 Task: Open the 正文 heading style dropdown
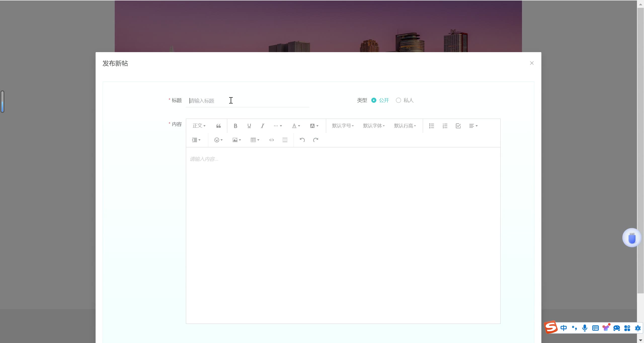tap(199, 126)
